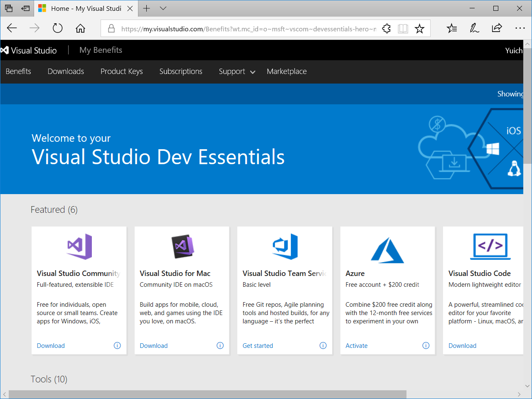Open browser settings and more menu
The image size is (532, 399).
click(x=520, y=28)
